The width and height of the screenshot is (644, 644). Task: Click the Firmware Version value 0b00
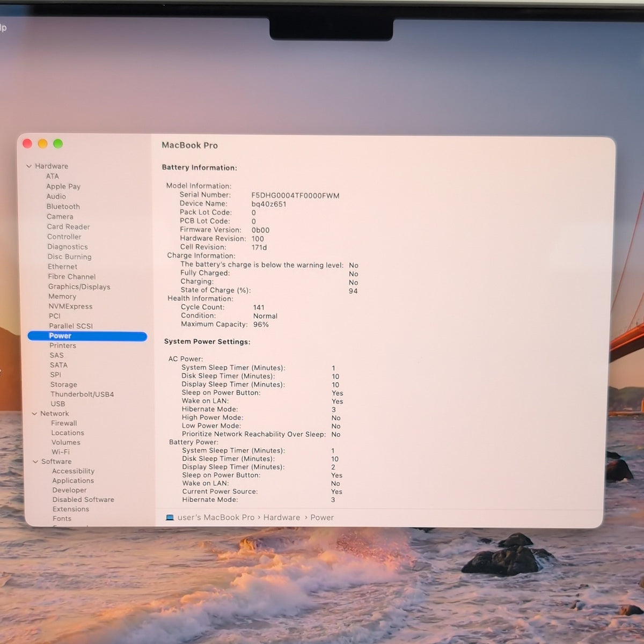pos(260,230)
